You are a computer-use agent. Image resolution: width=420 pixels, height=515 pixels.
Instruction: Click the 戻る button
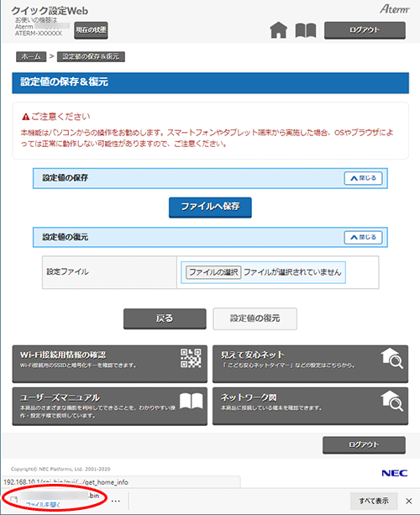coord(165,318)
